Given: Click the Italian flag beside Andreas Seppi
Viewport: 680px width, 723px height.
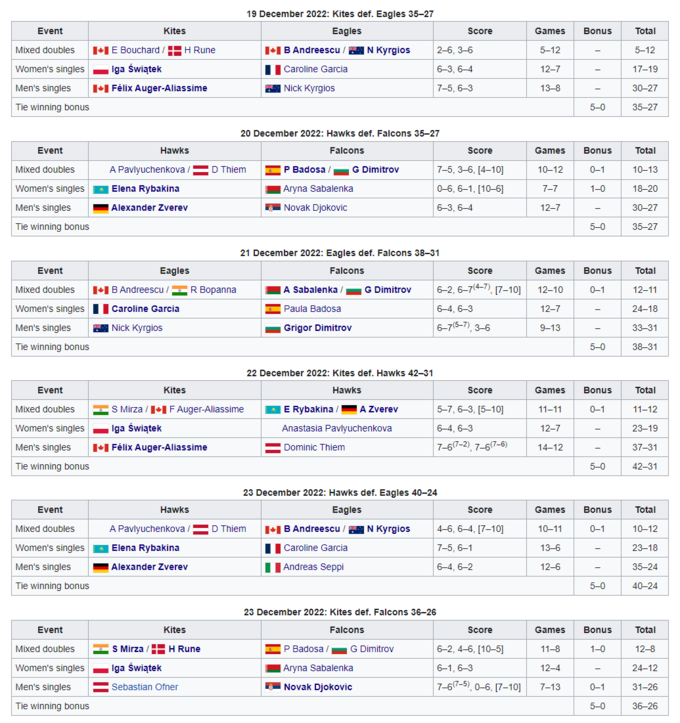Looking at the screenshot, I should [272, 567].
